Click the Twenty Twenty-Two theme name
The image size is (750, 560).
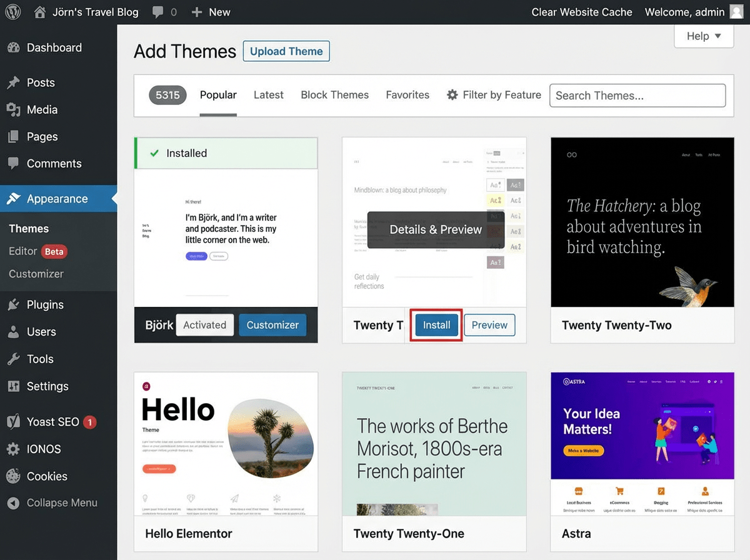(x=617, y=326)
